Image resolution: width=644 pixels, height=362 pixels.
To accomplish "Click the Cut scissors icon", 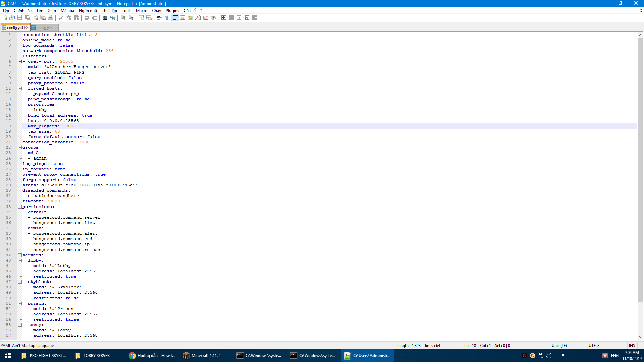I will 61,18.
